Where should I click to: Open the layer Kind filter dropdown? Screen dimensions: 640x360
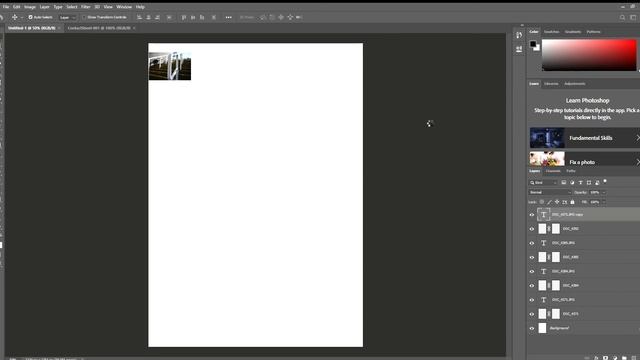coord(543,182)
